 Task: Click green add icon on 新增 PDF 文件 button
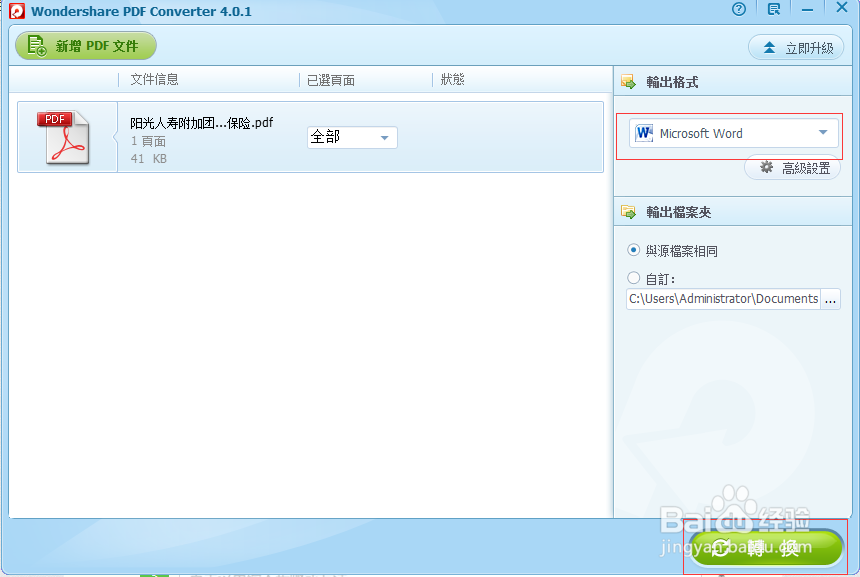tap(34, 45)
